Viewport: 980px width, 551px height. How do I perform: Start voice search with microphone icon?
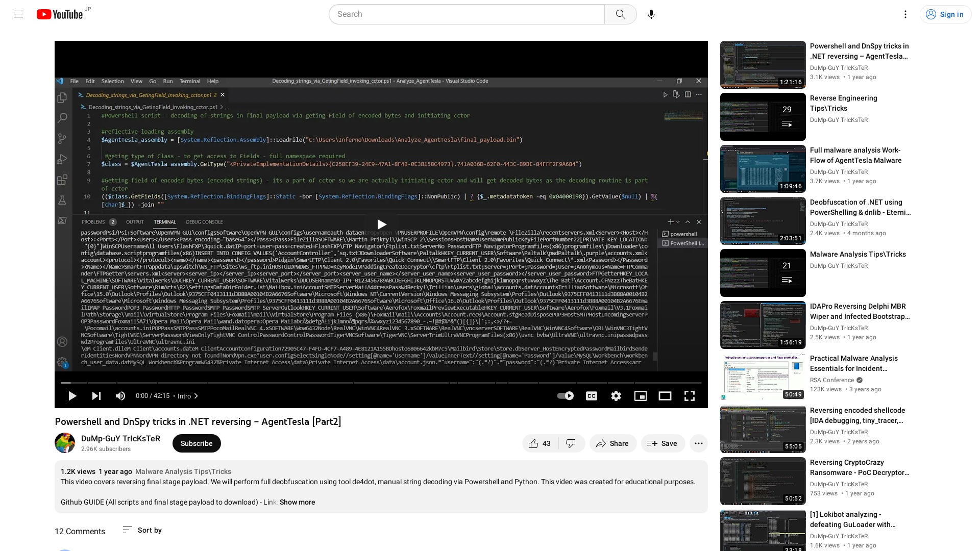coord(651,14)
